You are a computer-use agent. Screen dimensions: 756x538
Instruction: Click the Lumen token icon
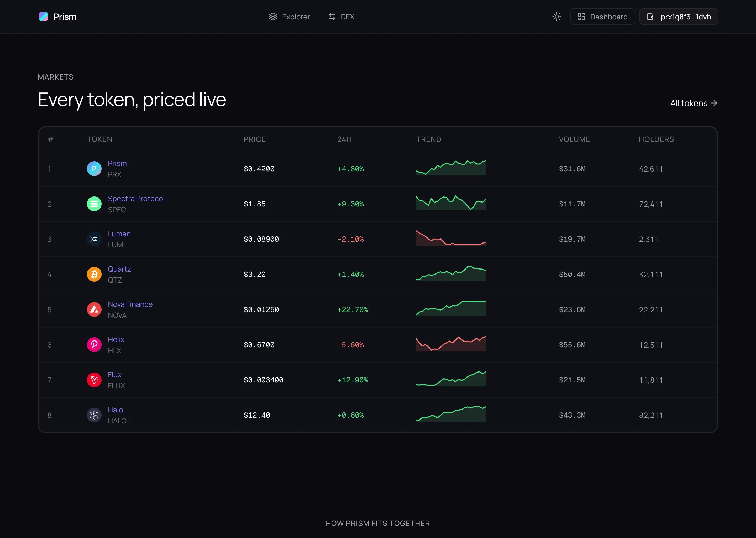(x=94, y=239)
